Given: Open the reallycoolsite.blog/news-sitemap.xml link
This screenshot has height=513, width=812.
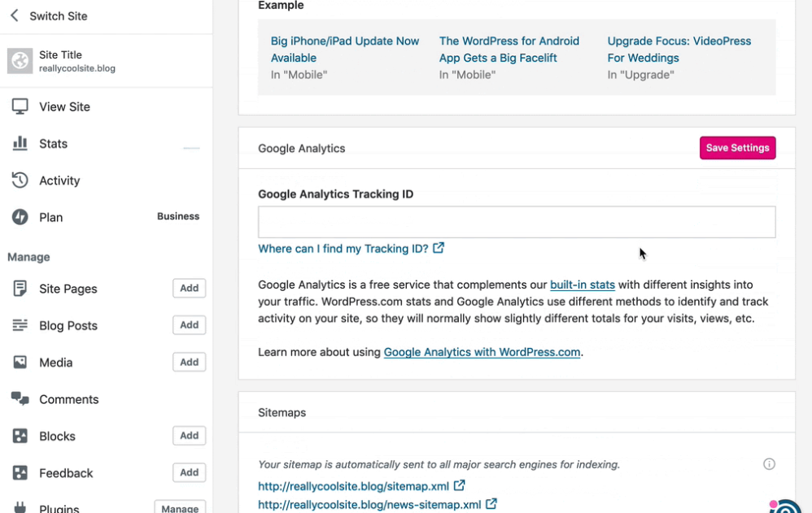Looking at the screenshot, I should (369, 504).
